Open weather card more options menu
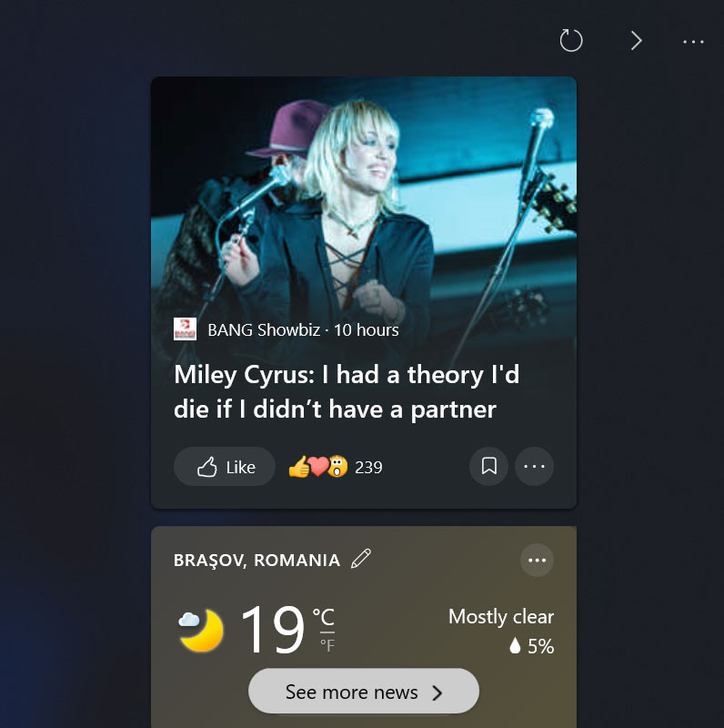 coord(537,560)
